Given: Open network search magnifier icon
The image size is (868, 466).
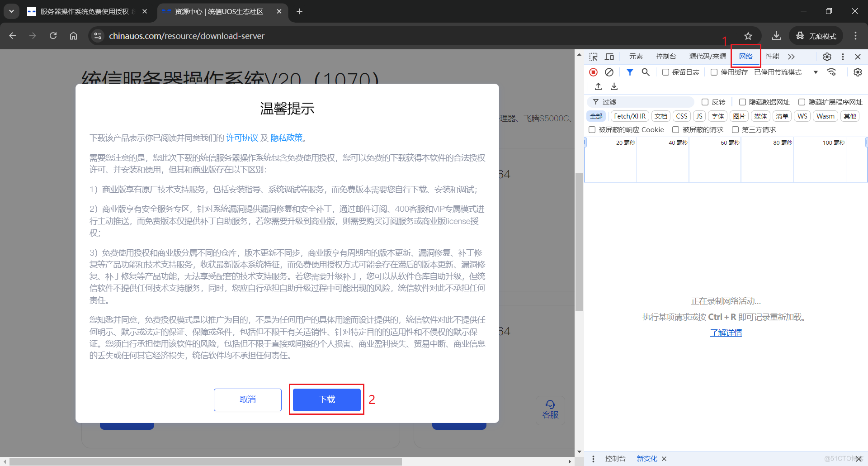Looking at the screenshot, I should pyautogui.click(x=646, y=72).
